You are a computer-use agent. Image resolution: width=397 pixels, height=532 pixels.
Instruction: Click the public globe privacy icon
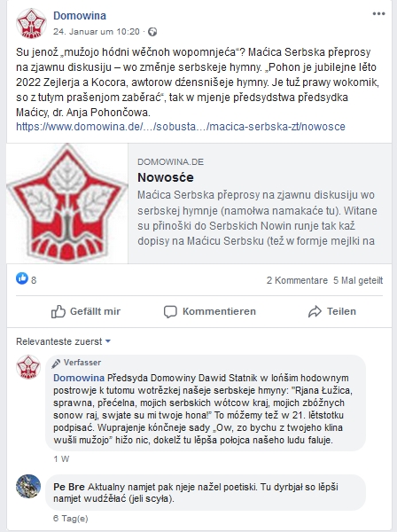point(152,32)
